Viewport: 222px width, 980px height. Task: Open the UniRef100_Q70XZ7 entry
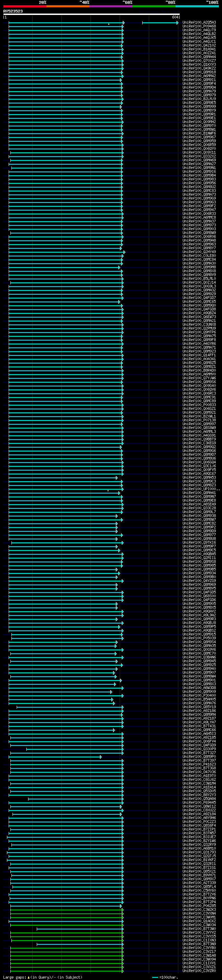click(x=199, y=61)
